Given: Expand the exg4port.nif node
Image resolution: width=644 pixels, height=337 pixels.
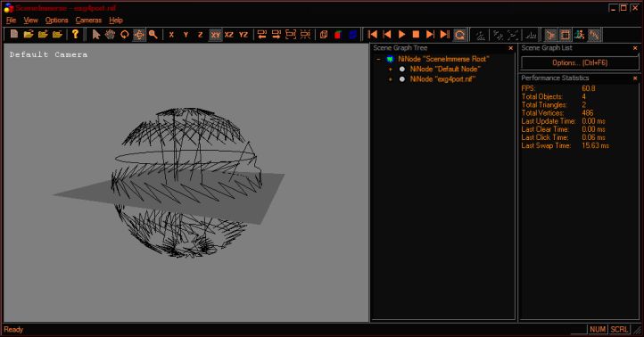Looking at the screenshot, I should coord(390,79).
